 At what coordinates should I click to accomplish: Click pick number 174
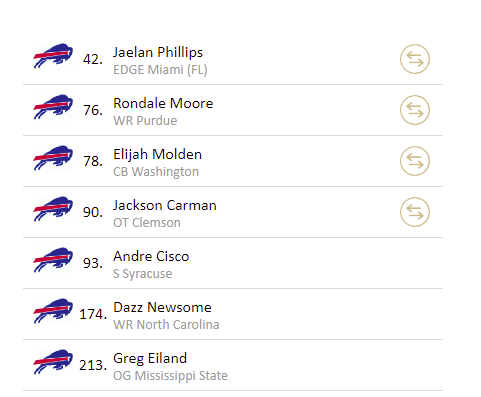93,314
